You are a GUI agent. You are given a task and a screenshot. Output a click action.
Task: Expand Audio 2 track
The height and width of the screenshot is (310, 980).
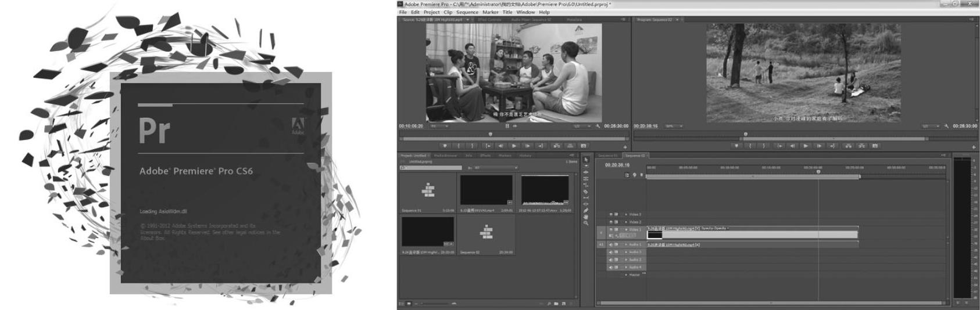tap(626, 252)
